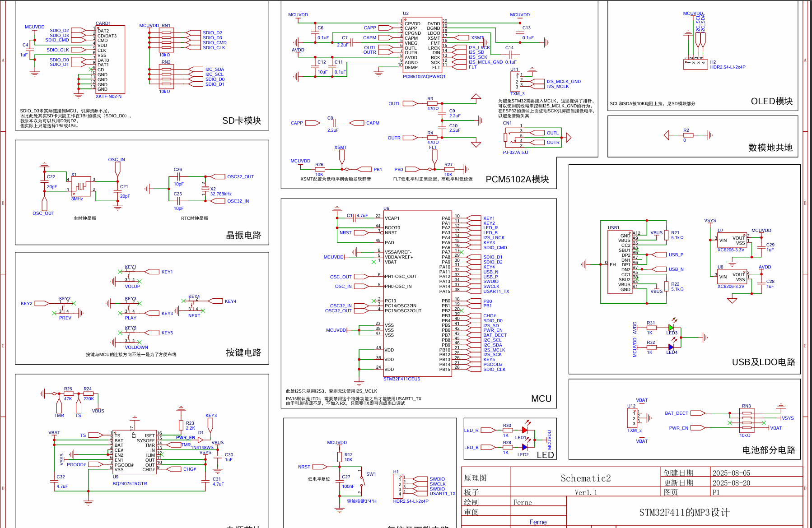Click the STM32F411CEU6 part label
Viewport: 812px width, 528px height.
tap(401, 379)
